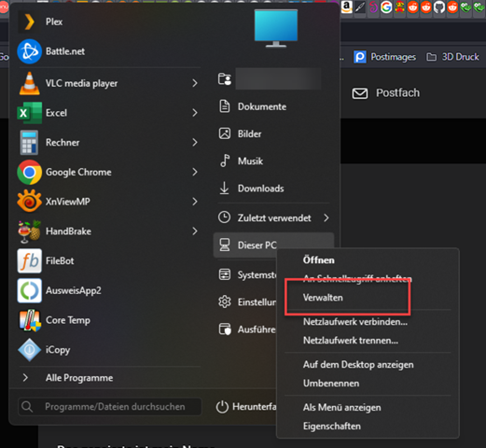This screenshot has height=448, width=486.
Task: Expand Excel recent files arrow
Action: coord(195,113)
